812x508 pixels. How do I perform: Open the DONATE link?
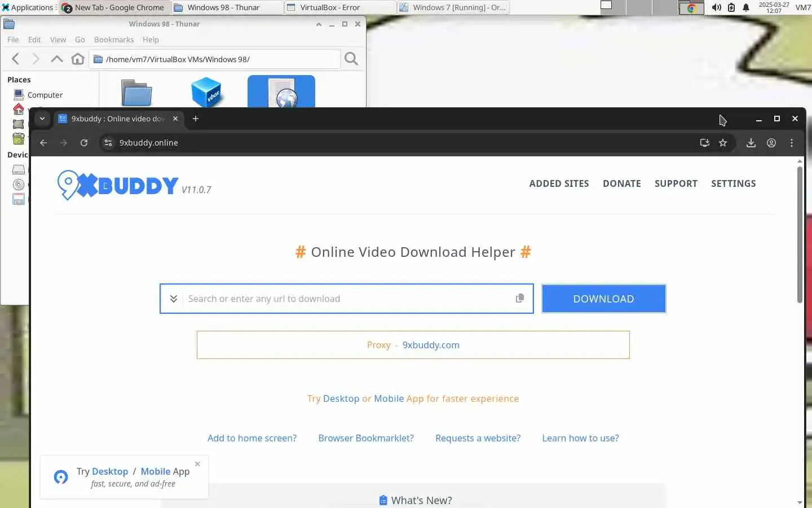[621, 183]
